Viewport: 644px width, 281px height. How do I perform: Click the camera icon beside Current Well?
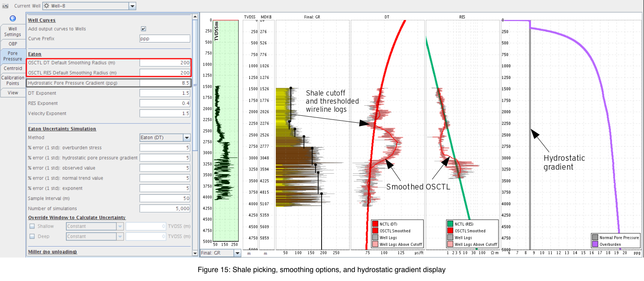coord(5,6)
